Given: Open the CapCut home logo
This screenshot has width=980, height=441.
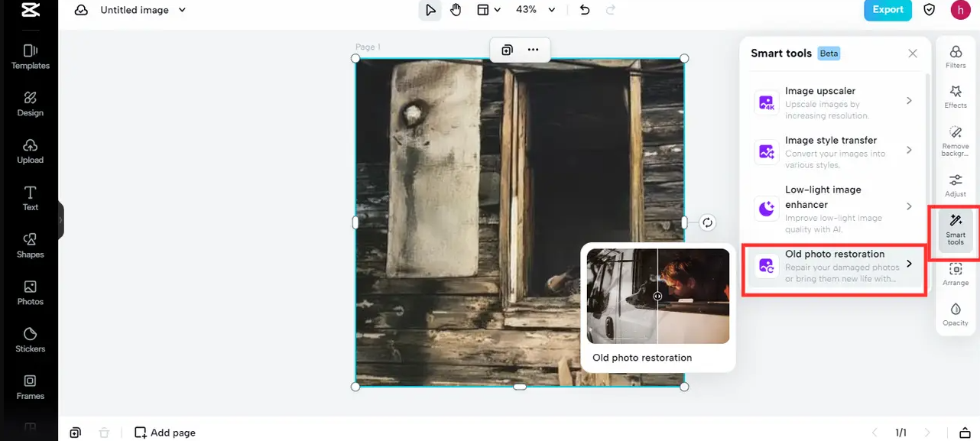Looking at the screenshot, I should click(30, 10).
